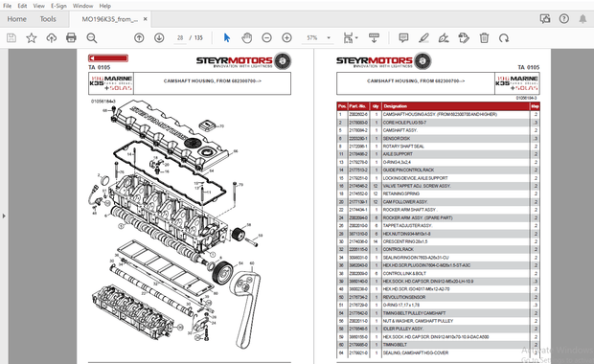This screenshot has width=594, height=364.
Task: Expand the left navigation pane arrow
Action: (x=4, y=216)
